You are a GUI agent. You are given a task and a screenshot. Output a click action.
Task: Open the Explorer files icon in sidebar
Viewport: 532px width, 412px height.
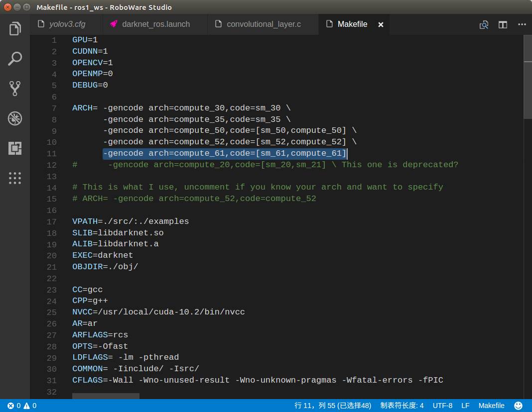click(15, 28)
